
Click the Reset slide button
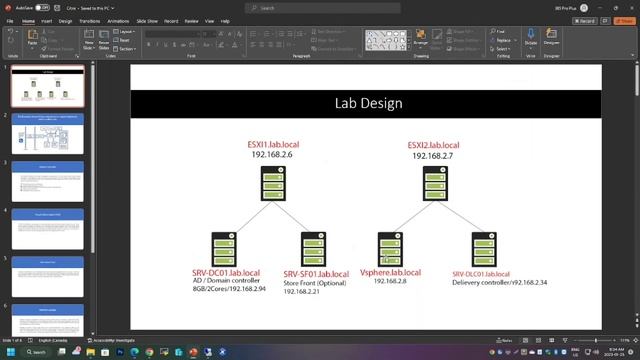point(122,40)
